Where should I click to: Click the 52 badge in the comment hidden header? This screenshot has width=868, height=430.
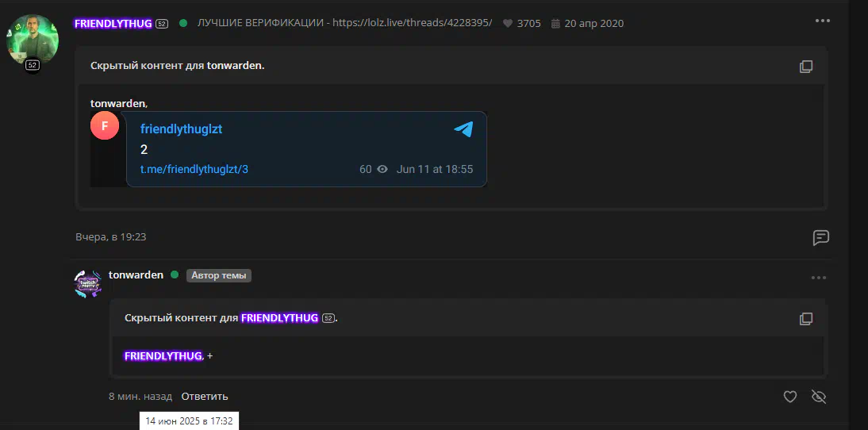point(328,319)
